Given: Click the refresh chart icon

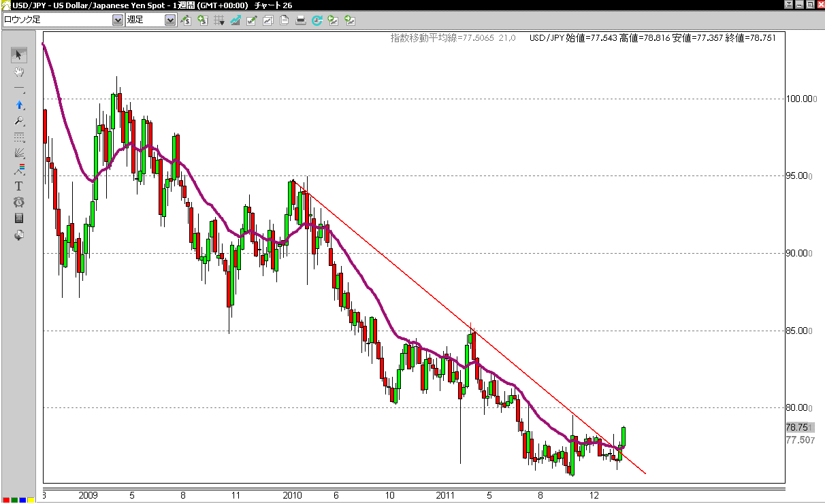Looking at the screenshot, I should pos(317,20).
